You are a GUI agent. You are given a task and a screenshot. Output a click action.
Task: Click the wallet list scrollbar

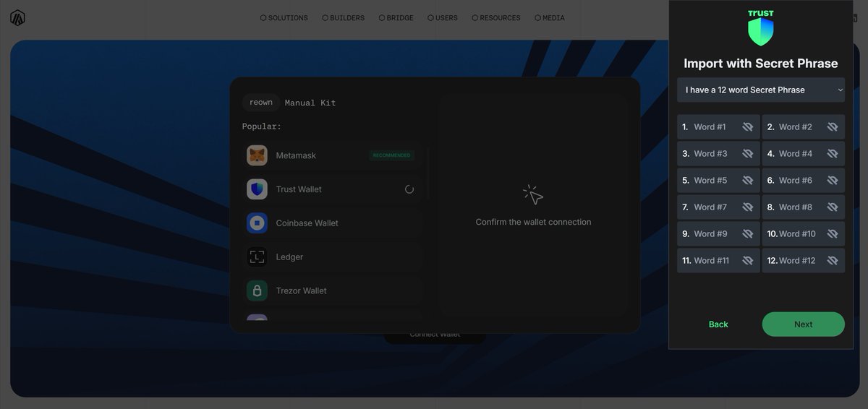click(428, 173)
